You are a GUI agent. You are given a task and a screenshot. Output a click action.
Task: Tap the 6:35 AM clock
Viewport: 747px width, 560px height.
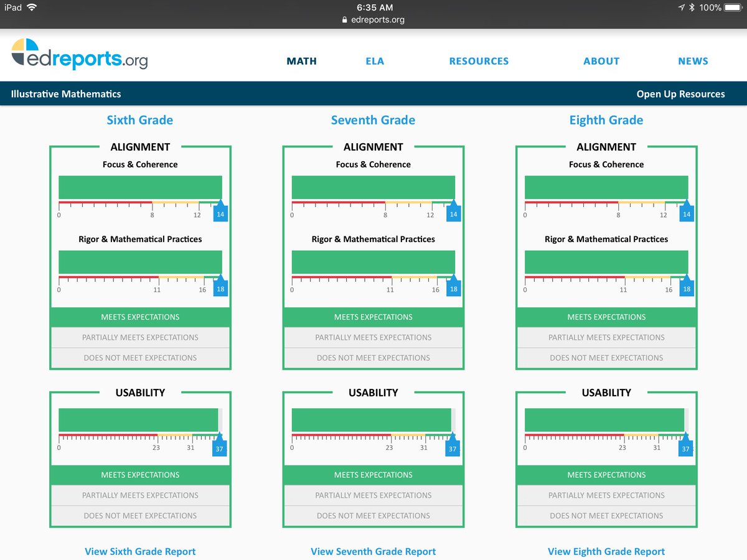374,7
